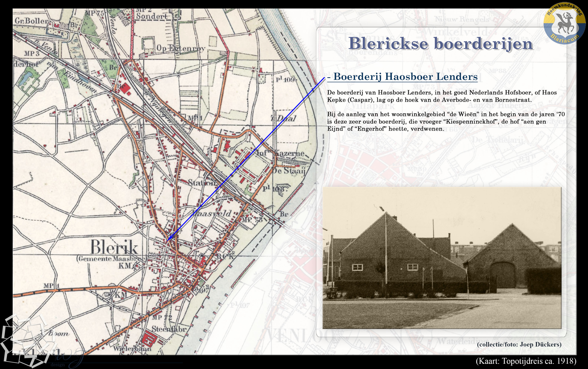Click the collectie/foto Joep Dückers credit
The image size is (588, 369).
tap(519, 344)
